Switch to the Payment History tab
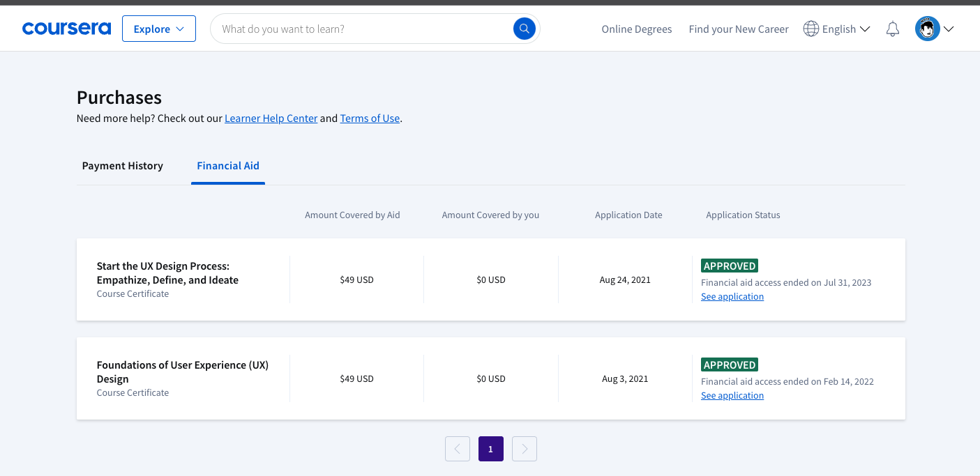 (x=123, y=166)
